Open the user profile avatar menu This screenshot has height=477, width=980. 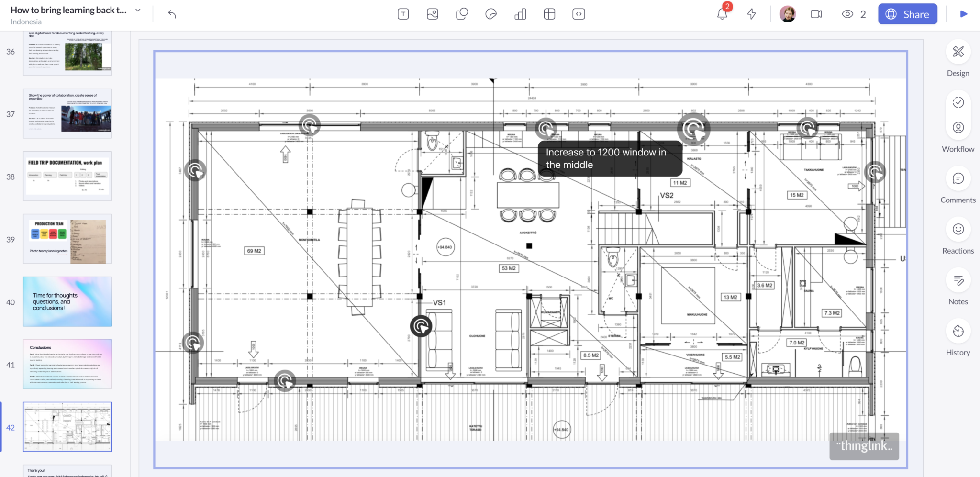click(x=787, y=14)
